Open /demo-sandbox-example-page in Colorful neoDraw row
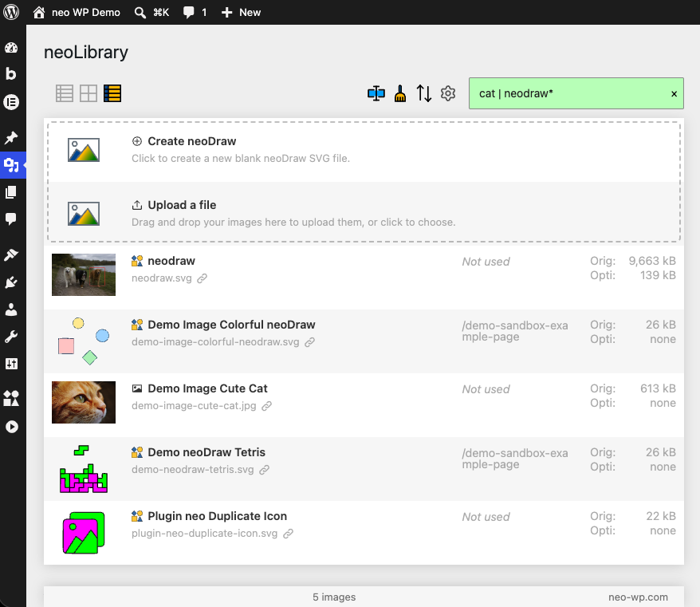The width and height of the screenshot is (700, 607). [515, 331]
